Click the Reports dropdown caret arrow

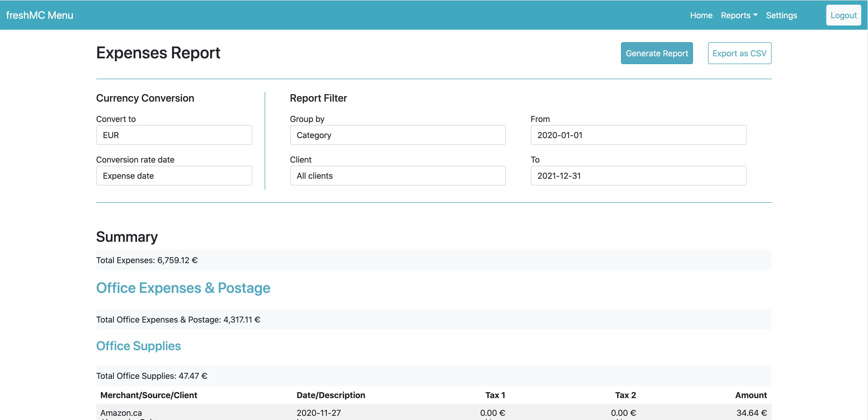pyautogui.click(x=755, y=15)
